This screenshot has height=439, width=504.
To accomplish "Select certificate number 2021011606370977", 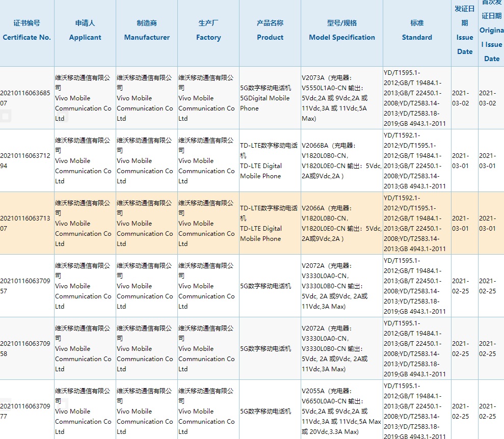I will 25,411.
